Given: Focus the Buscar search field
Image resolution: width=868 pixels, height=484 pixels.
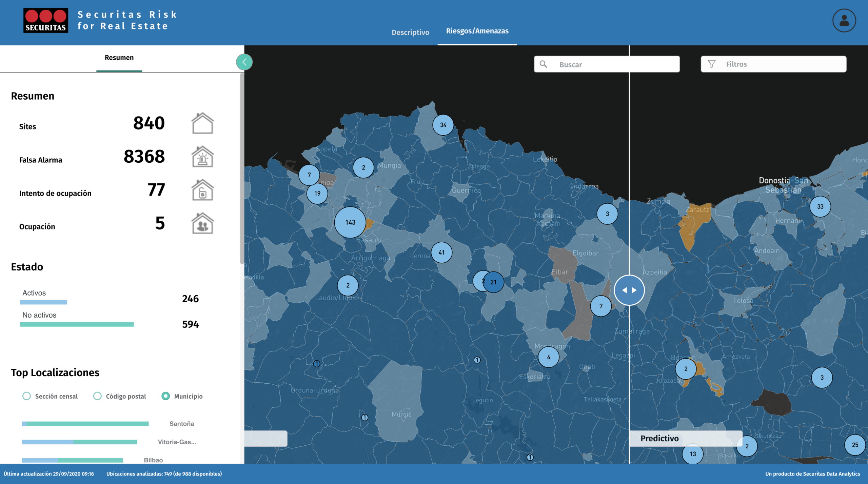Looking at the screenshot, I should pos(607,64).
